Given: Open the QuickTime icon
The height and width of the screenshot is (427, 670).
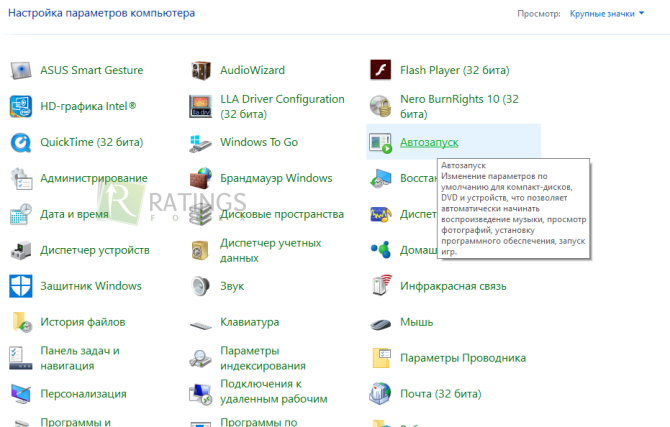Looking at the screenshot, I should (21, 142).
